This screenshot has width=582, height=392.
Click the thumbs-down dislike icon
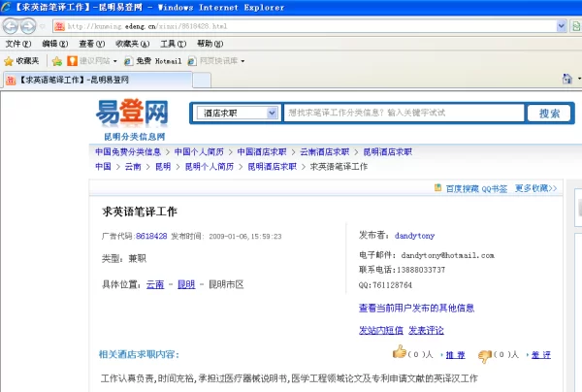(484, 354)
